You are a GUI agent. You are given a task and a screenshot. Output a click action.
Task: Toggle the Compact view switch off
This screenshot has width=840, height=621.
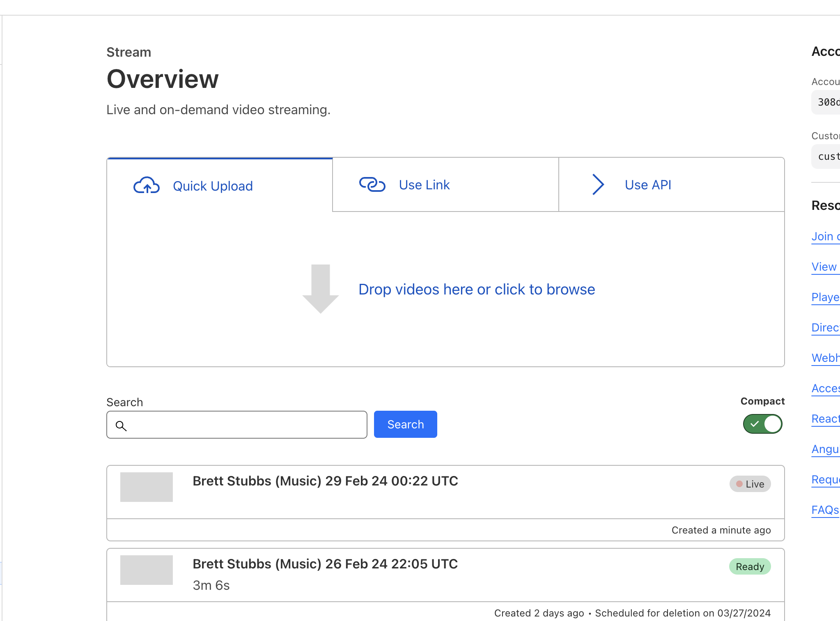click(x=762, y=424)
